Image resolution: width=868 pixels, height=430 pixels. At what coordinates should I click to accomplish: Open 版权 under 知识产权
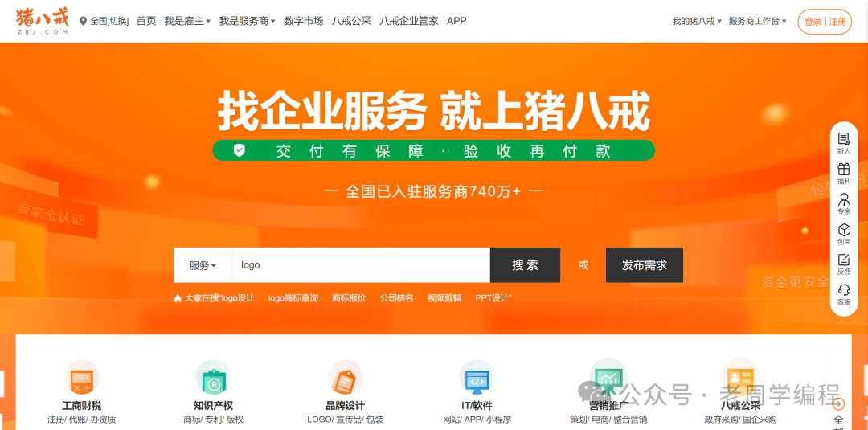pos(235,420)
